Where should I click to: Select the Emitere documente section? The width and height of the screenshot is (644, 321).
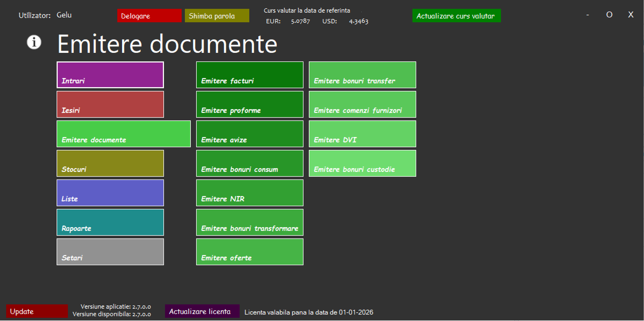coord(123,134)
